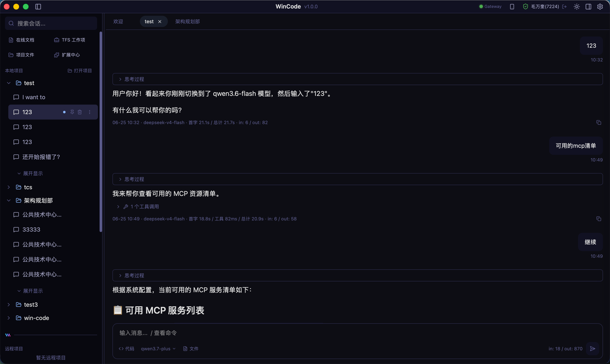Viewport: 610px width, 364px height.
Task: Open the qwen3.7-plus model dropdown
Action: pos(158,349)
